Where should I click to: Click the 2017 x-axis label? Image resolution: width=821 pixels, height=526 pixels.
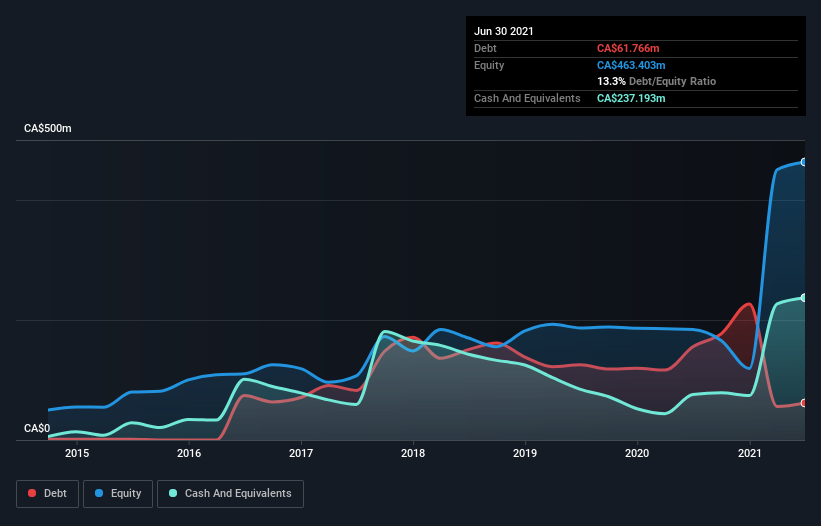coord(301,453)
